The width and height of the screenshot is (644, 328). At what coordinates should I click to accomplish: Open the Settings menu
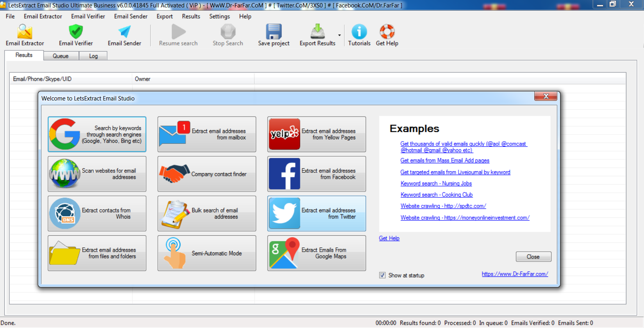[x=219, y=16]
